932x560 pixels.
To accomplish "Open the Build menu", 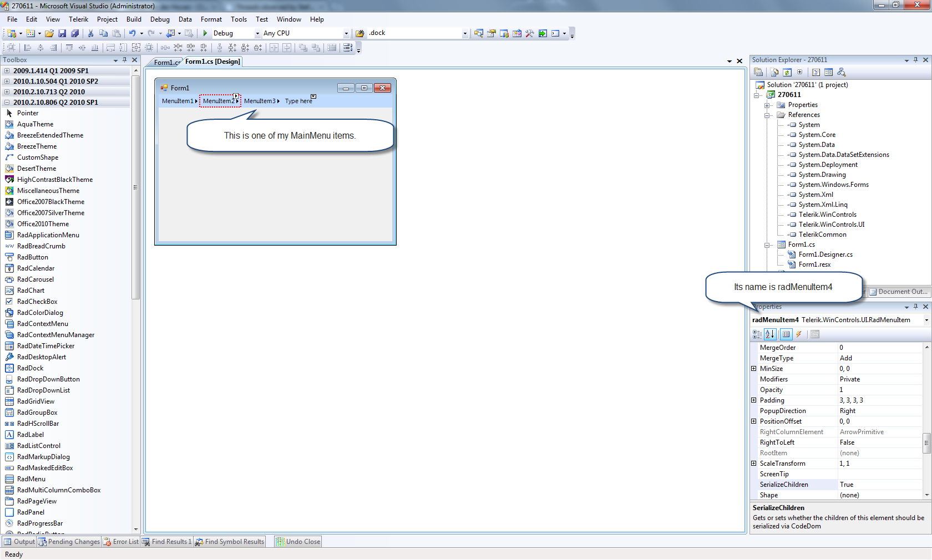I will [x=134, y=19].
